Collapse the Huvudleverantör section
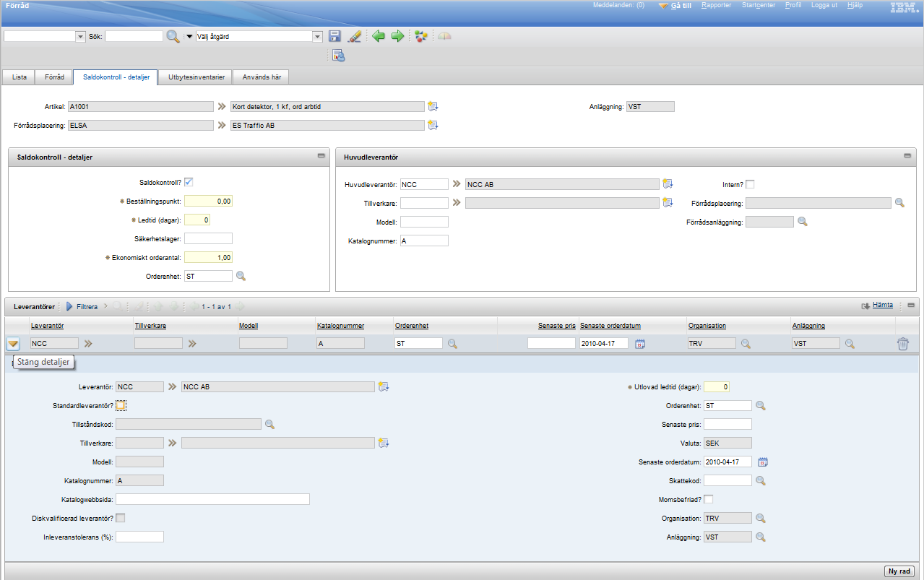This screenshot has height=580, width=924. point(907,156)
